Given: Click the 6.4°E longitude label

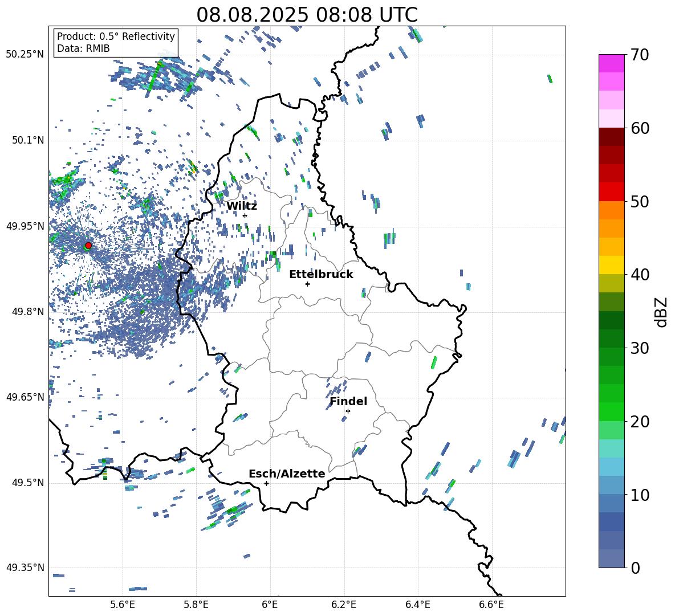Looking at the screenshot, I should click(x=417, y=605).
